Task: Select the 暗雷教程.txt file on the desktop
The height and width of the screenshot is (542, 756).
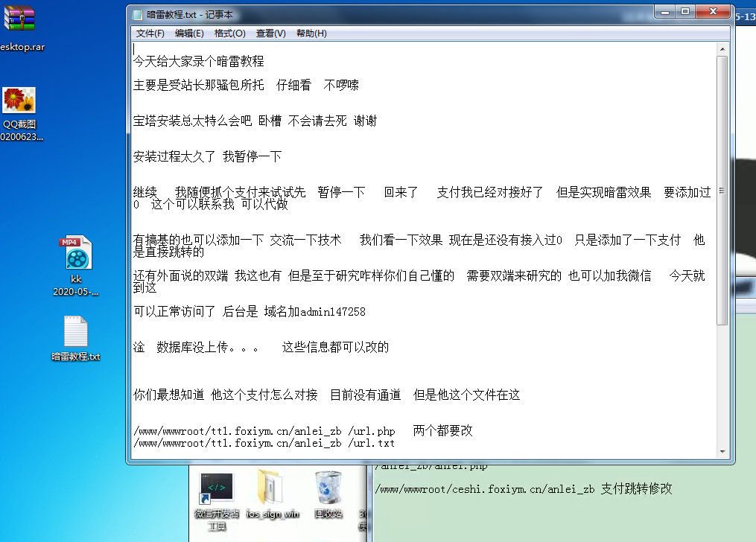Action: tap(76, 338)
